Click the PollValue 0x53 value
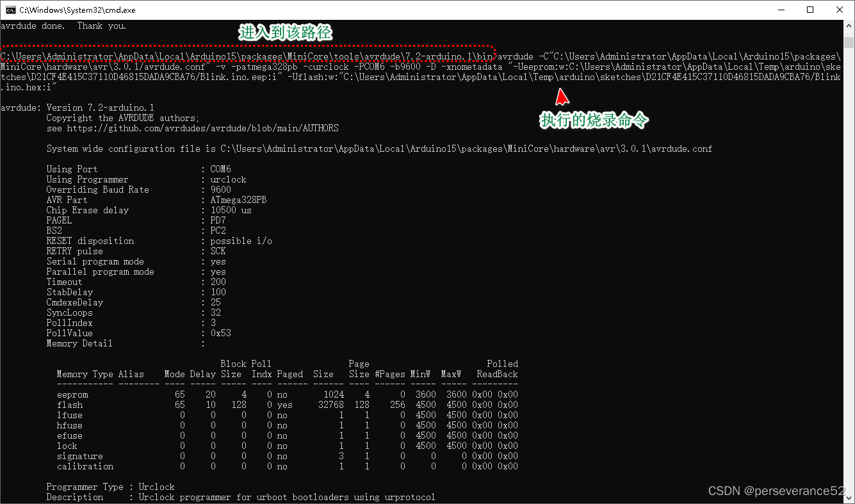This screenshot has height=504, width=855. point(220,333)
